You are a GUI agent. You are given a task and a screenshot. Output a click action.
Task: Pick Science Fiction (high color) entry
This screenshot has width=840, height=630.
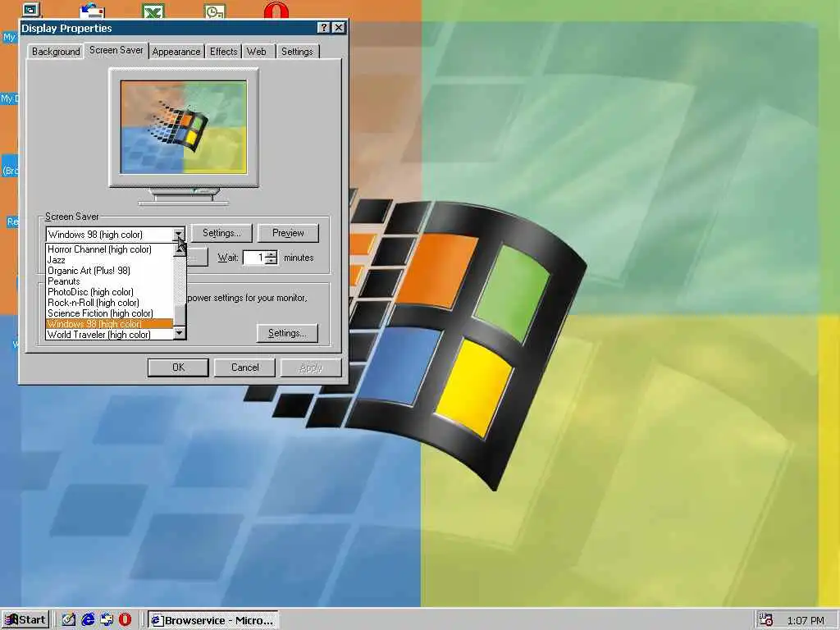pos(110,313)
